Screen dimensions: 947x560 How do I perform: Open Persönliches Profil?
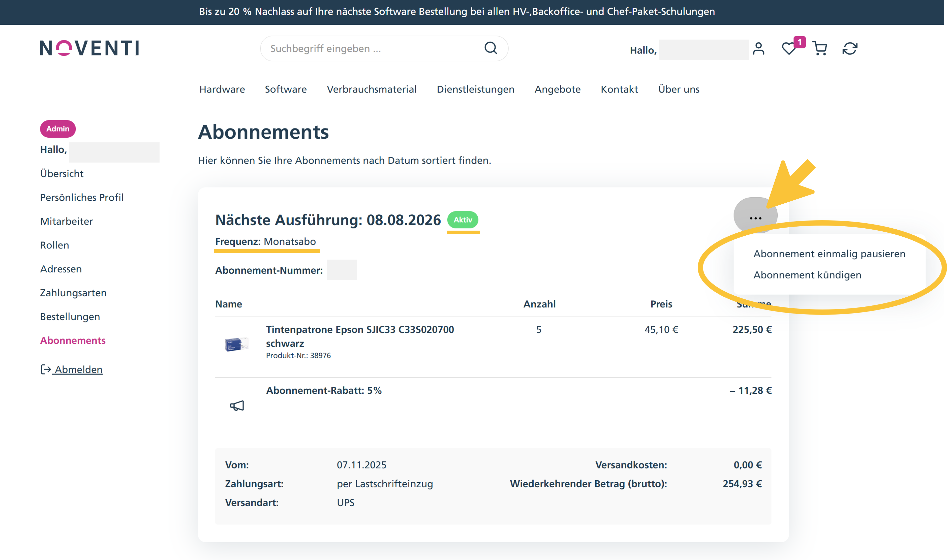tap(82, 197)
